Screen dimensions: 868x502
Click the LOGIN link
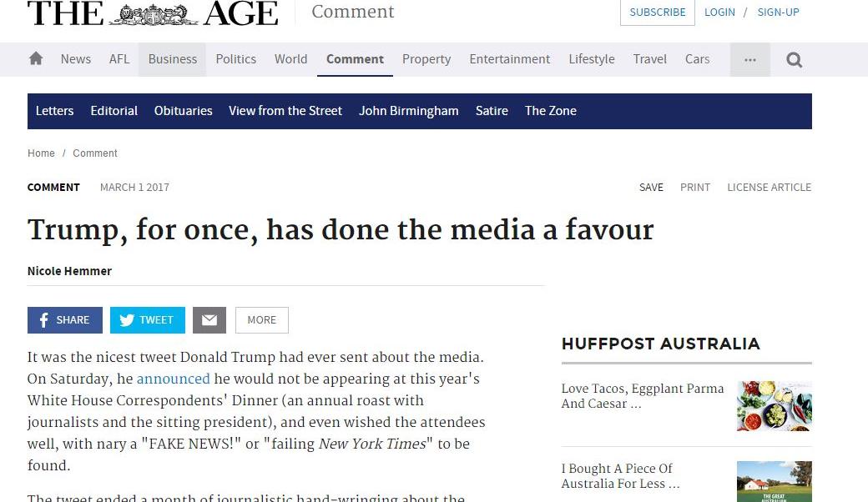[x=719, y=12]
